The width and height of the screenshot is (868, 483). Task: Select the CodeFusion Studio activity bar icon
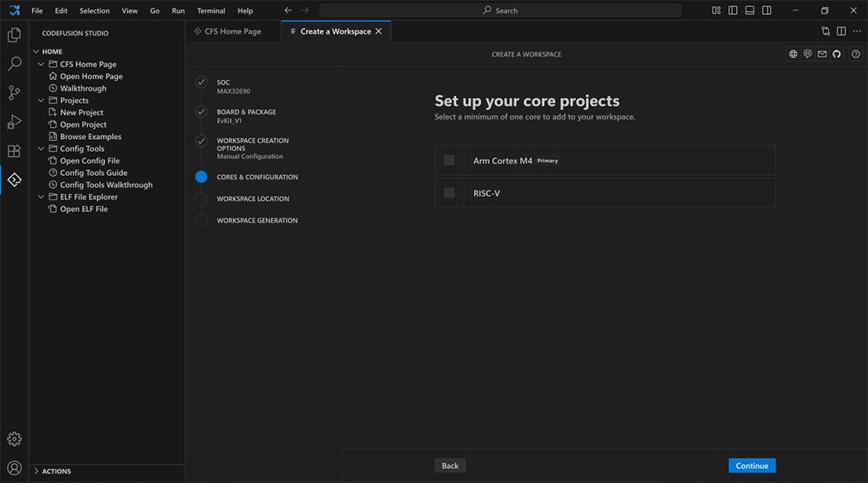point(14,180)
